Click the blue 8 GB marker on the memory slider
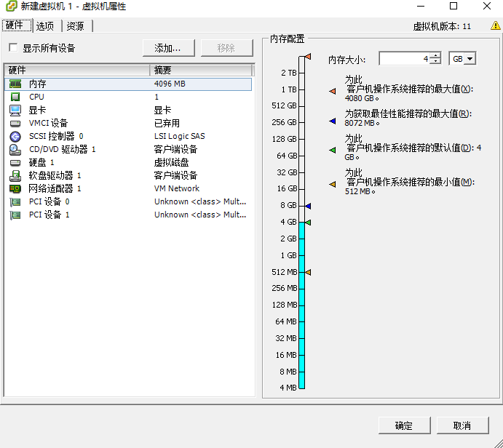This screenshot has width=503, height=448. [308, 206]
